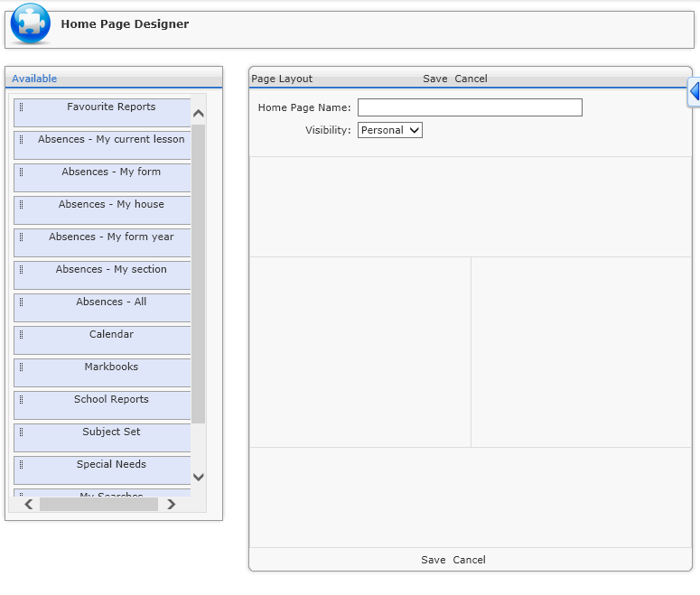Select the Absences - All widget

pyautogui.click(x=102, y=309)
